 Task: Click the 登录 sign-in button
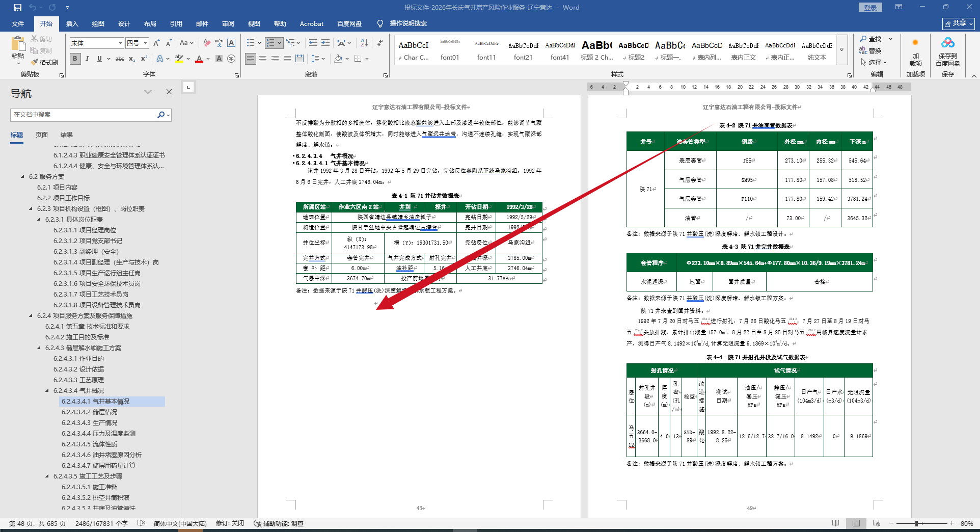(870, 8)
